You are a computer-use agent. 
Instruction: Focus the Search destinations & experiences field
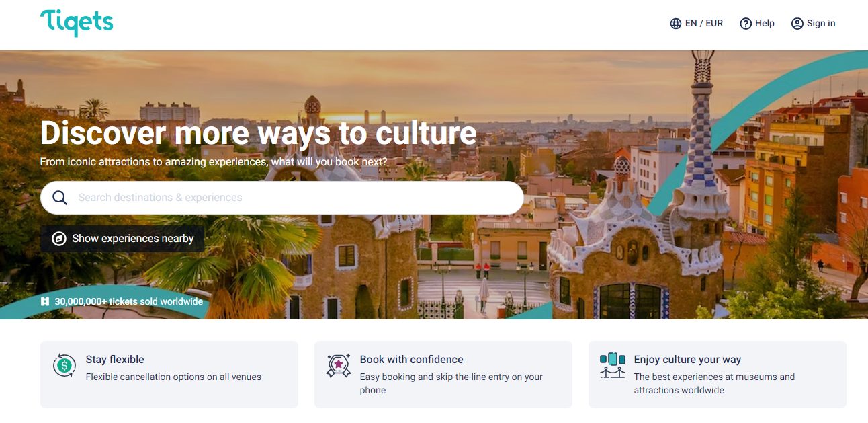[282, 198]
